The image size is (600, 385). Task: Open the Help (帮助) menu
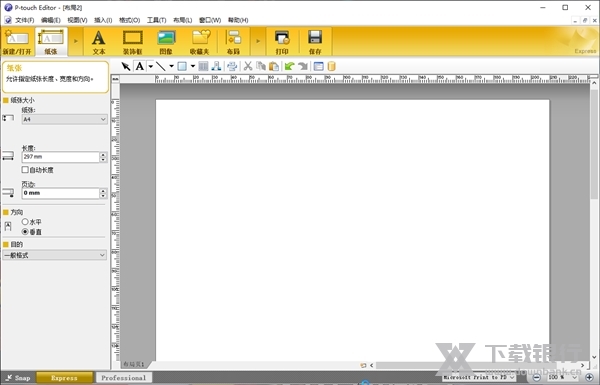(238, 20)
